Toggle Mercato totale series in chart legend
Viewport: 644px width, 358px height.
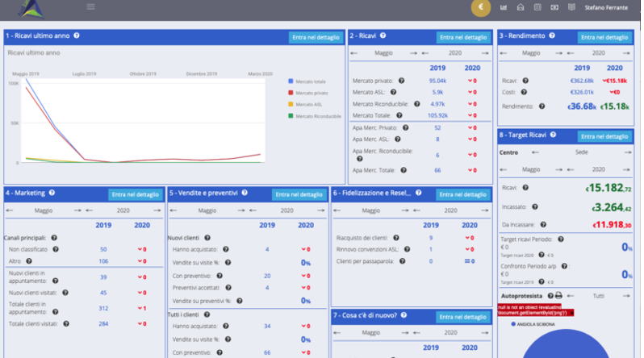click(x=307, y=81)
